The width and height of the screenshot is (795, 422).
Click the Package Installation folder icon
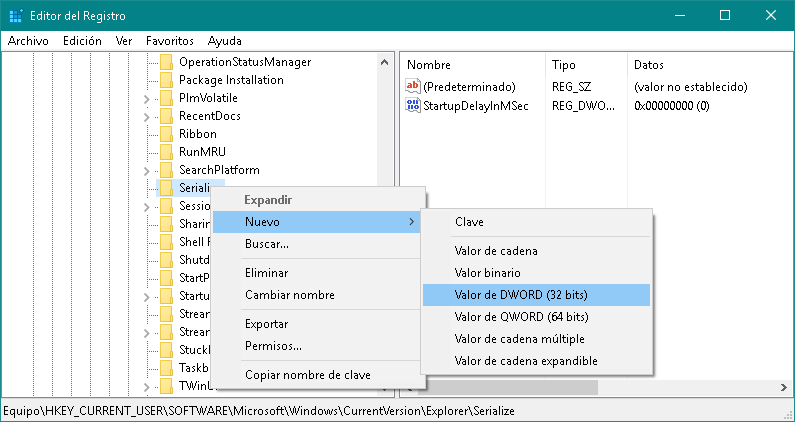pos(167,80)
